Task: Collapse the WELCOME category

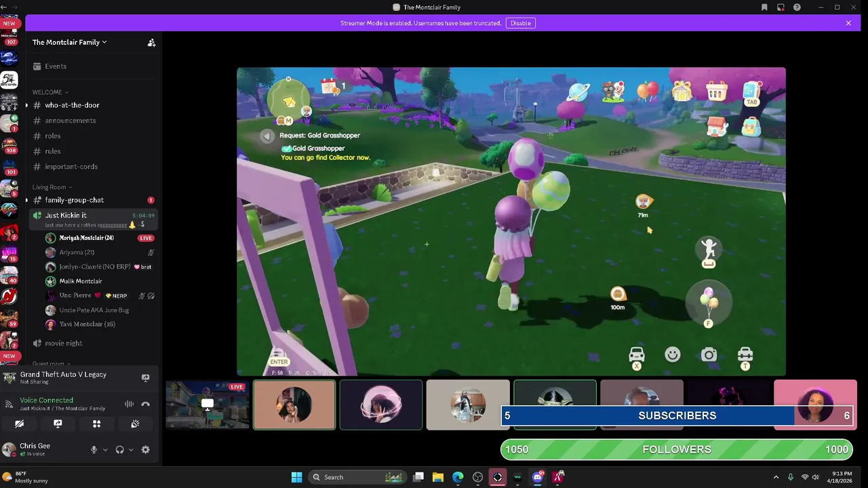Action: coord(50,92)
